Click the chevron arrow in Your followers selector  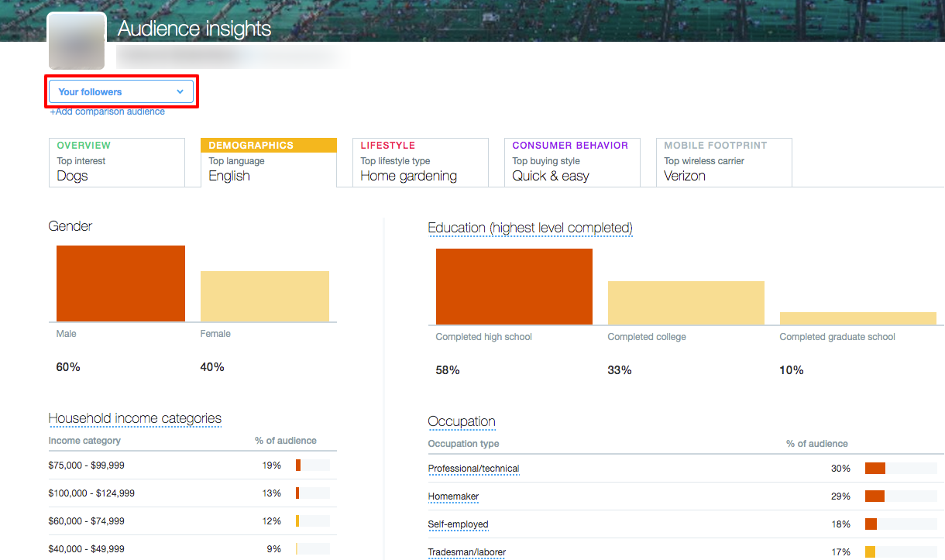tap(180, 91)
